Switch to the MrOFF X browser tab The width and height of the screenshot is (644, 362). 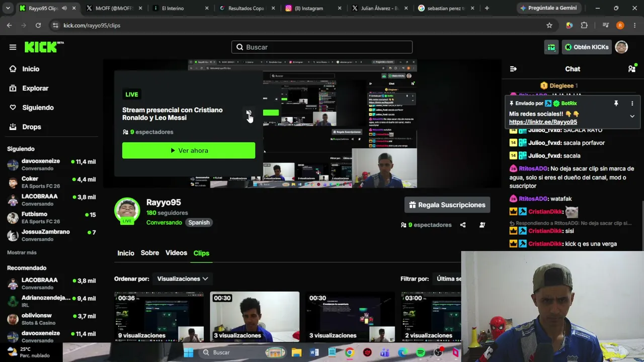(114, 8)
